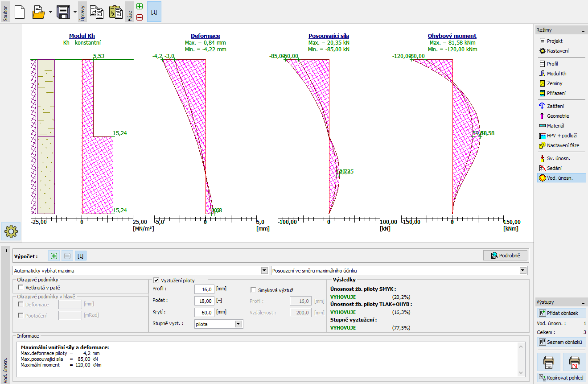Enable Smyková výztuž checkbox
Image resolution: width=588 pixels, height=384 pixels.
tap(254, 290)
